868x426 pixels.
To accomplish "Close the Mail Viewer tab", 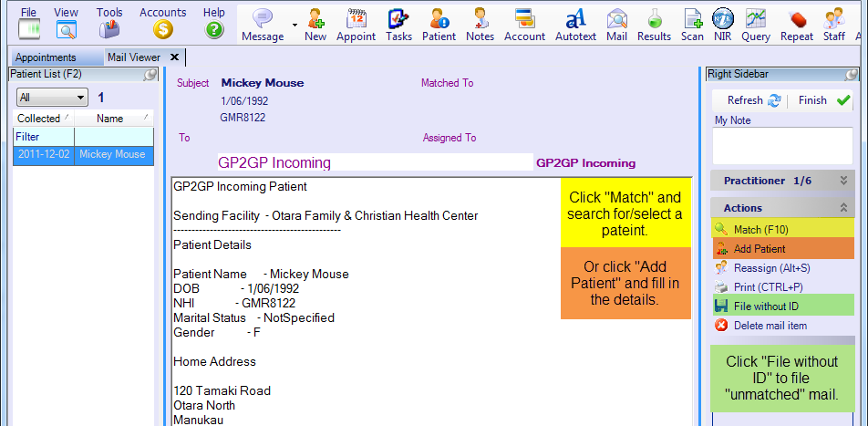I will pyautogui.click(x=174, y=57).
